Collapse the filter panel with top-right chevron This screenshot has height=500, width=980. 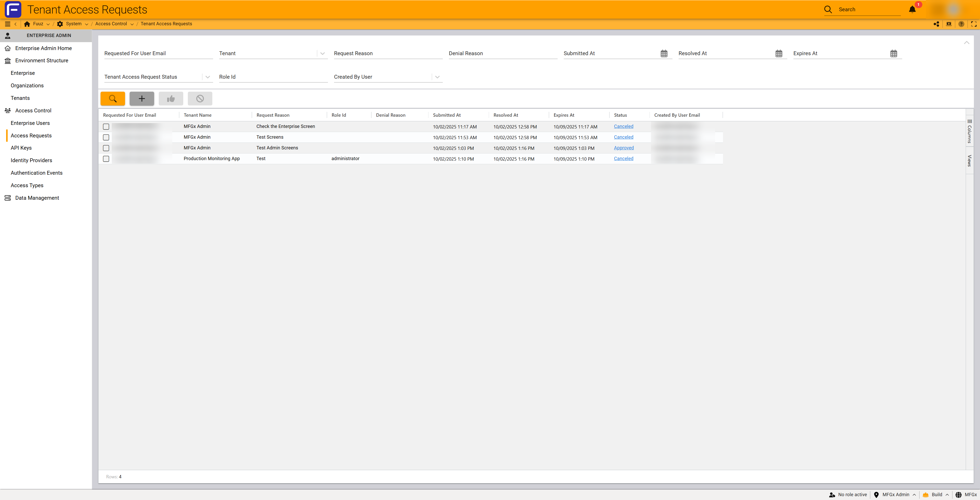tap(967, 42)
